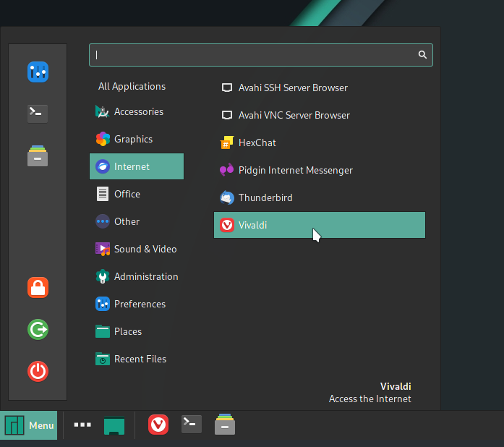The image size is (504, 447).
Task: Click the application search field
Action: pos(253,54)
